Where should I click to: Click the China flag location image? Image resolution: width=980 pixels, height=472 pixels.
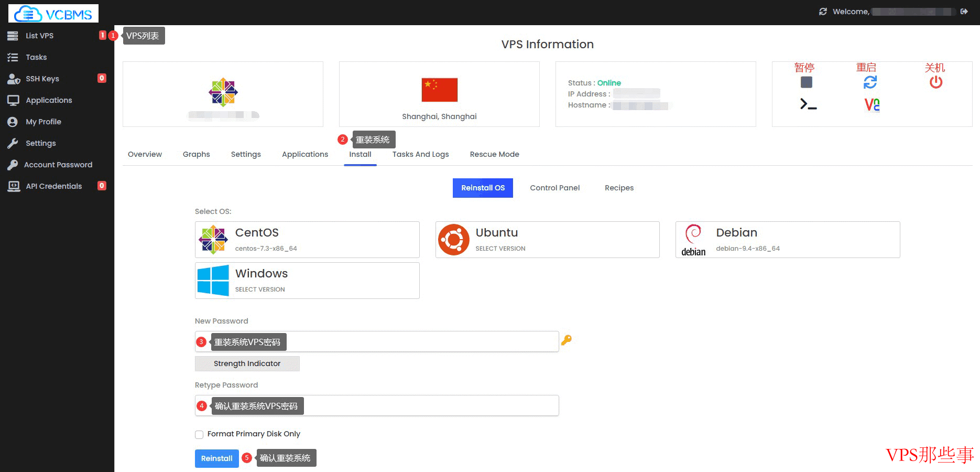(x=440, y=90)
